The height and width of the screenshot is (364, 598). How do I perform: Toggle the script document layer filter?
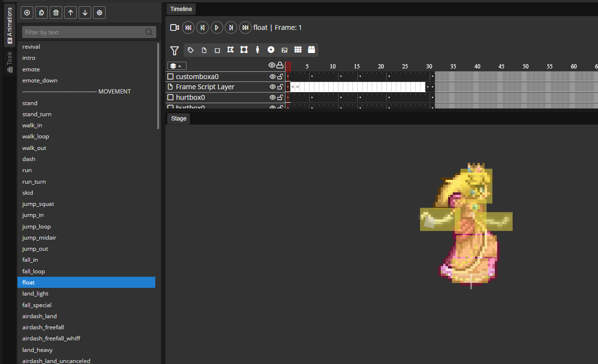204,50
